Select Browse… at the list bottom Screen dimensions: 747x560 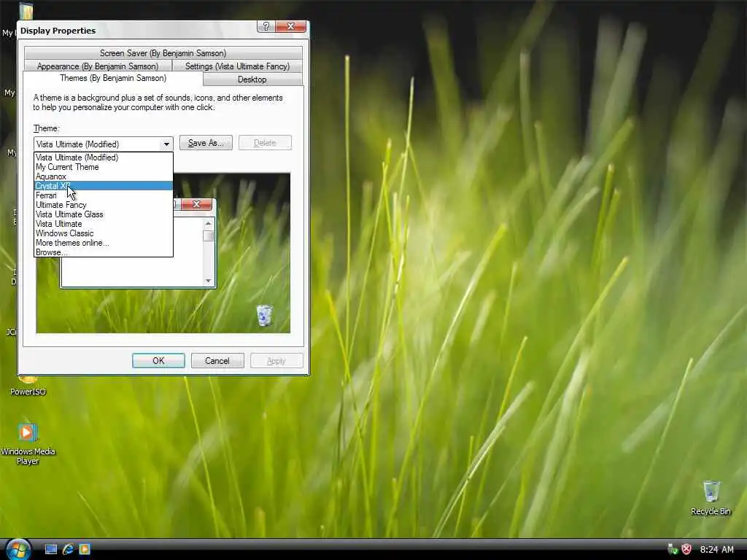pos(104,252)
